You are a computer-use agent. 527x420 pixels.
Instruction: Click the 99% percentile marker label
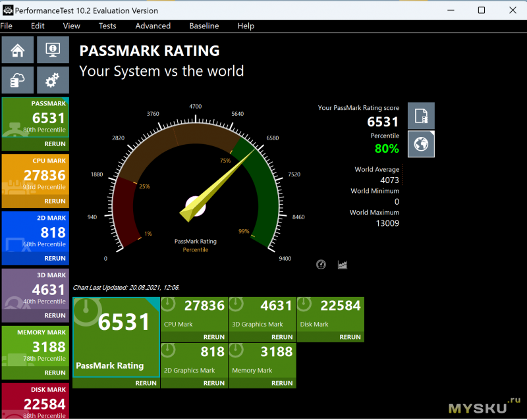pos(244,231)
